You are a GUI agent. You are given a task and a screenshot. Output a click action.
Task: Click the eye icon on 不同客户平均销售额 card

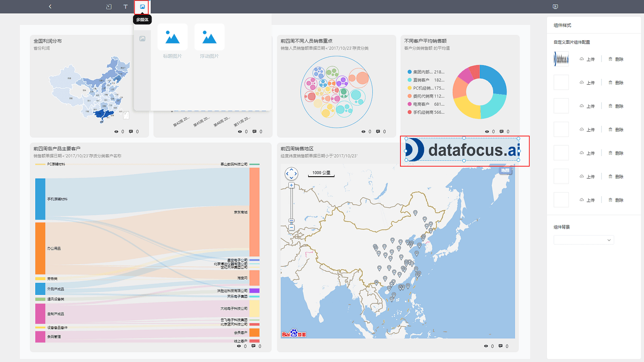487,131
